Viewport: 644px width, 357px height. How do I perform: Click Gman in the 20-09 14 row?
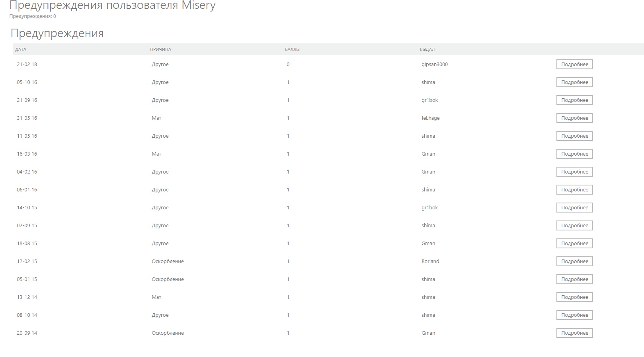[x=428, y=333]
